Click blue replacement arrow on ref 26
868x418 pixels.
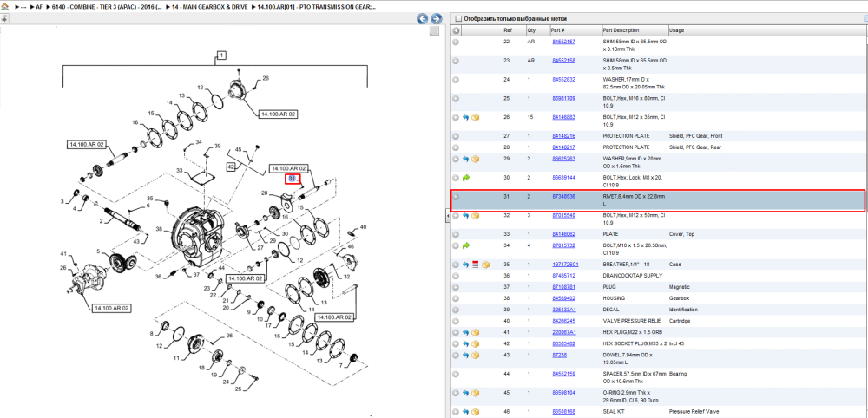click(x=465, y=117)
